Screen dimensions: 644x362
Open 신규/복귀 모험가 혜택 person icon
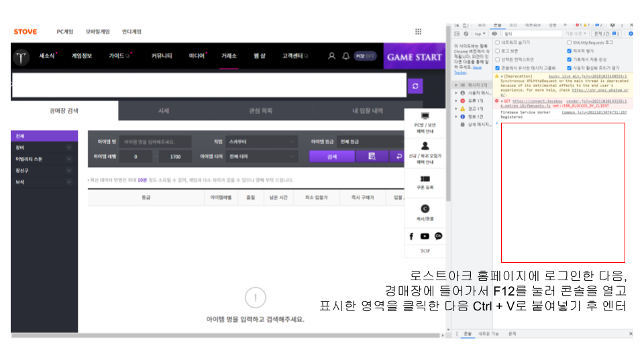click(425, 145)
